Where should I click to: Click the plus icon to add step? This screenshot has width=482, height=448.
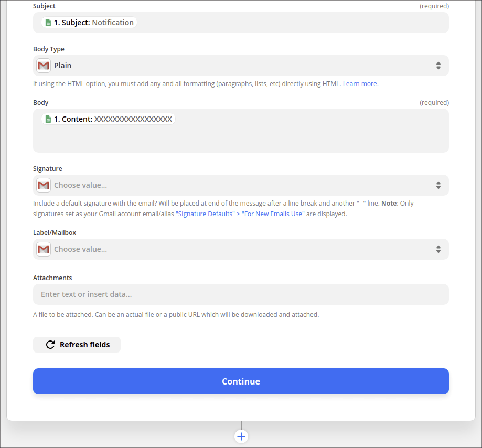[x=241, y=436]
